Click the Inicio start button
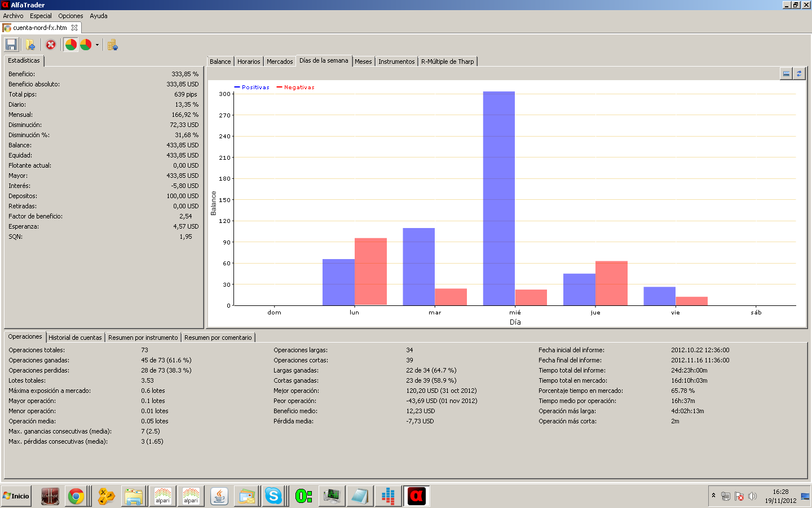Viewport: 812px width, 508px height. [x=16, y=496]
